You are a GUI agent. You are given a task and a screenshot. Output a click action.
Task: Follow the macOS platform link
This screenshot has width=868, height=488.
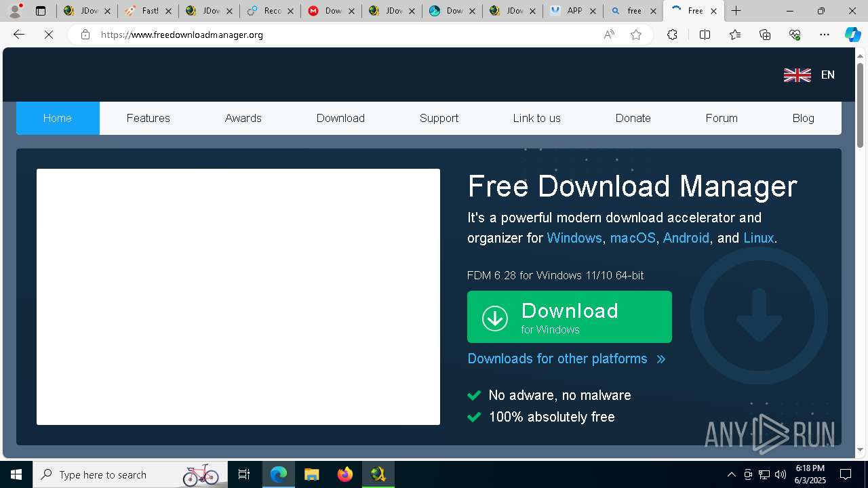[x=633, y=238]
